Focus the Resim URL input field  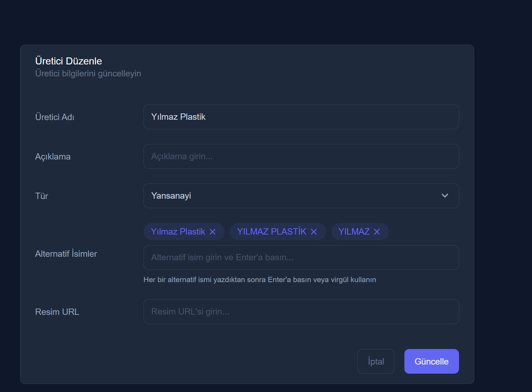pyautogui.click(x=301, y=311)
